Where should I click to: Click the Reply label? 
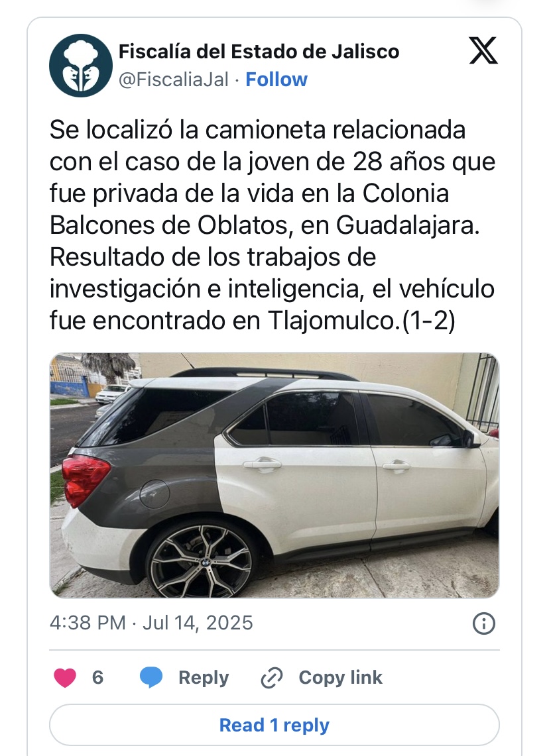tap(204, 677)
